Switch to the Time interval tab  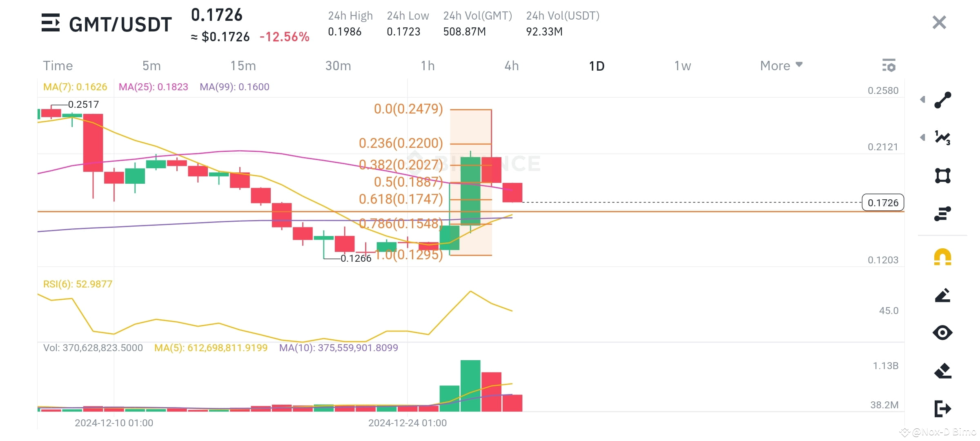[x=58, y=65]
